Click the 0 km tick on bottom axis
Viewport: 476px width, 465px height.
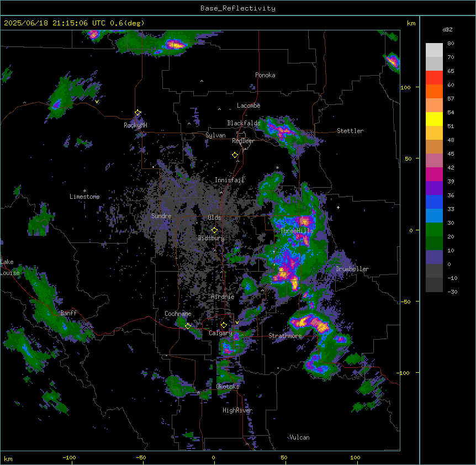coord(213,457)
